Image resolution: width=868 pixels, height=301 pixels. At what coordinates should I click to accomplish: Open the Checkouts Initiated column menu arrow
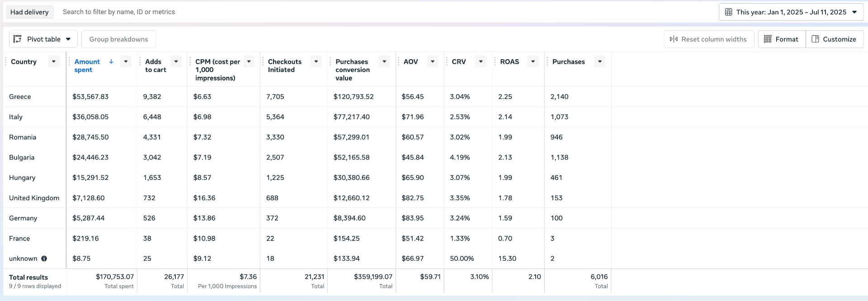316,61
